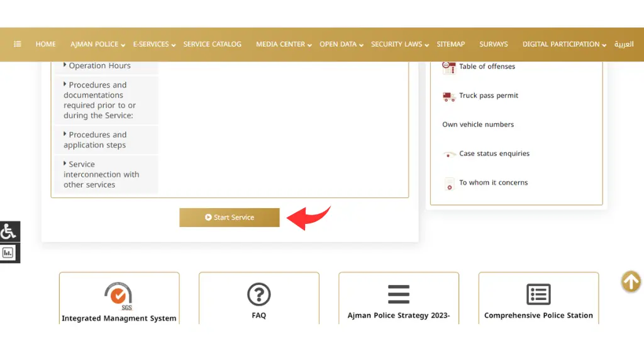Expand SECURITY LAWS dropdown menu
The width and height of the screenshot is (644, 351).
pyautogui.click(x=399, y=44)
